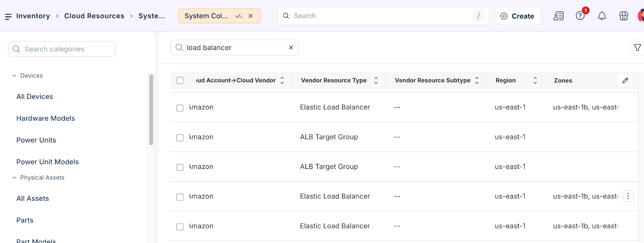Open the marketplace storefront icon

623,16
